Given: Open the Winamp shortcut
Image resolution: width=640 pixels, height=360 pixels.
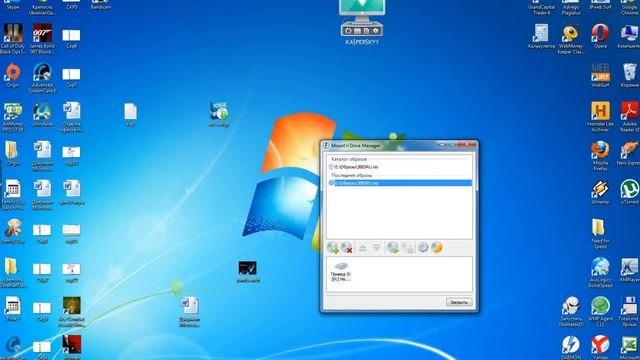Looking at the screenshot, I should [x=600, y=192].
